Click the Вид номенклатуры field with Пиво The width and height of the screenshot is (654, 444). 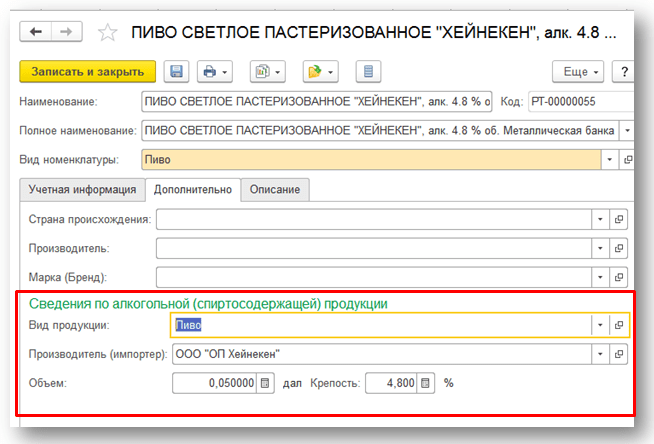point(371,160)
